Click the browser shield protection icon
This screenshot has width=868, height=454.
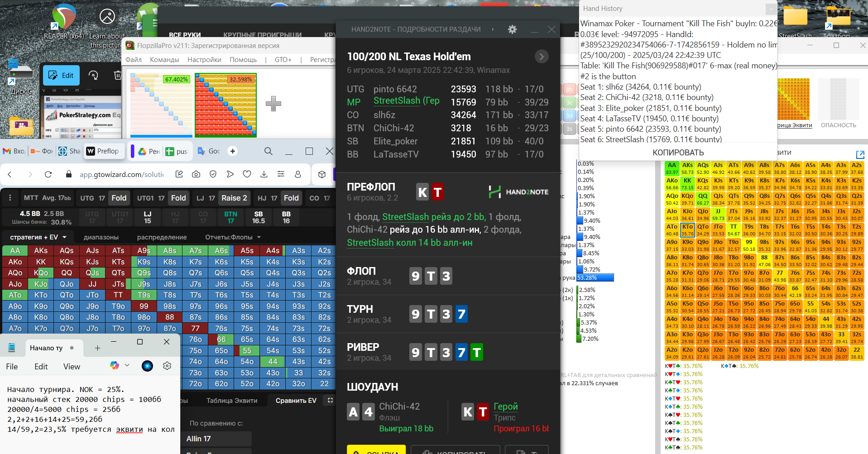[213, 174]
